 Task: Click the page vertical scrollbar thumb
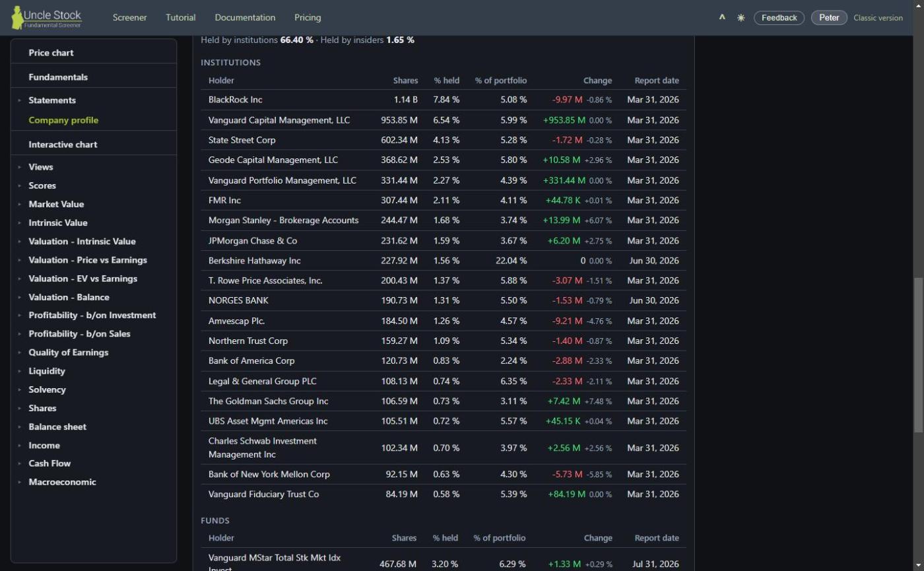click(918, 355)
